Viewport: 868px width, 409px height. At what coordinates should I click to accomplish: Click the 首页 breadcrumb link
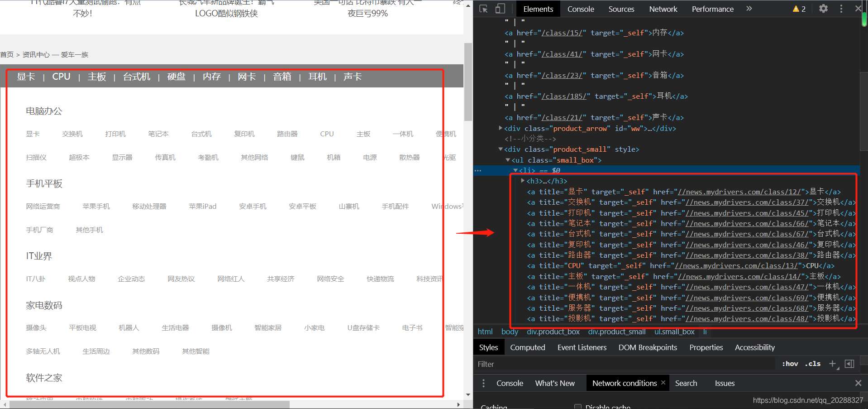[x=7, y=54]
